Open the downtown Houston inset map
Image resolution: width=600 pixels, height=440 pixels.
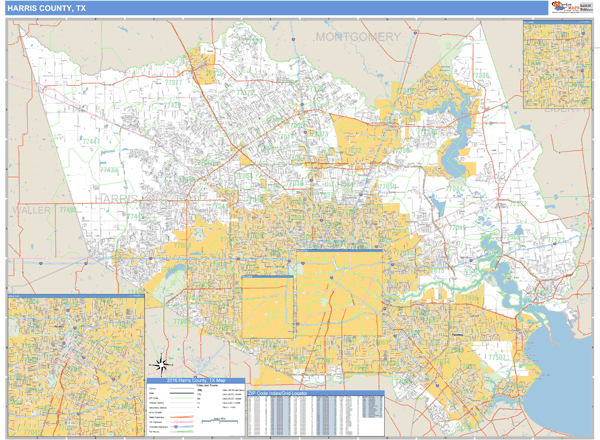point(76,365)
